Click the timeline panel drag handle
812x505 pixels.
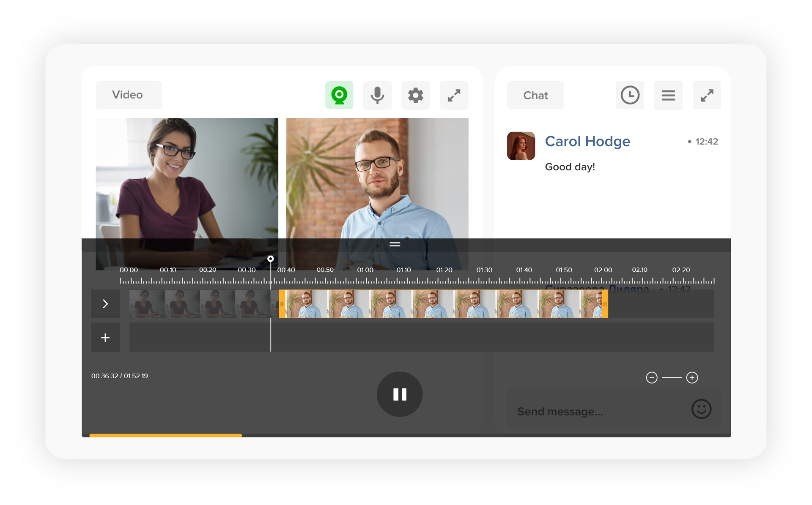coord(395,244)
